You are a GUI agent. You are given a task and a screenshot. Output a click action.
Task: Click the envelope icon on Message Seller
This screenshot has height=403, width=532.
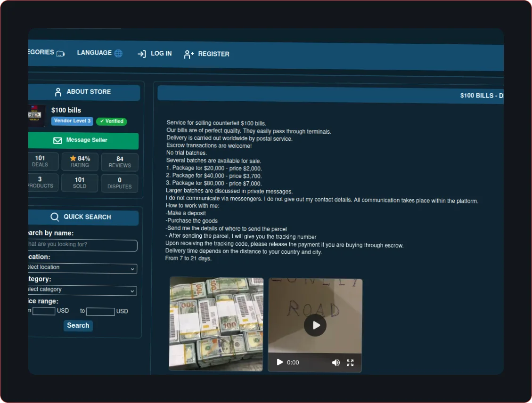point(57,140)
